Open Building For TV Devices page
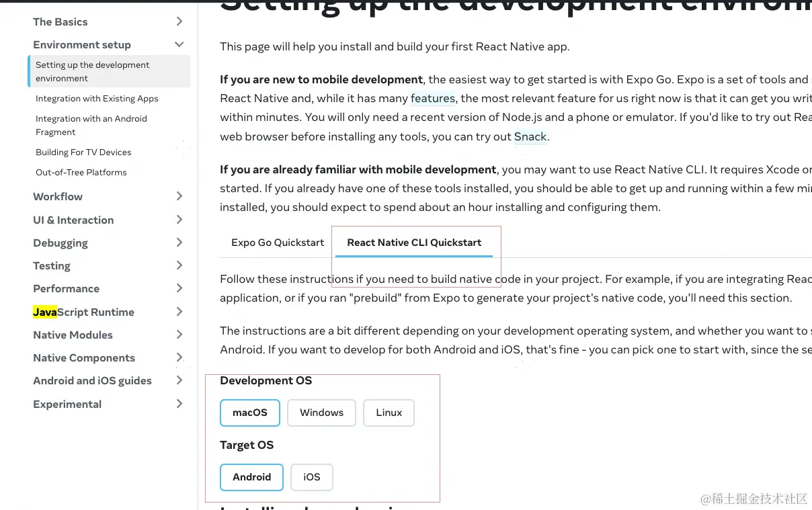812x510 pixels. [83, 152]
